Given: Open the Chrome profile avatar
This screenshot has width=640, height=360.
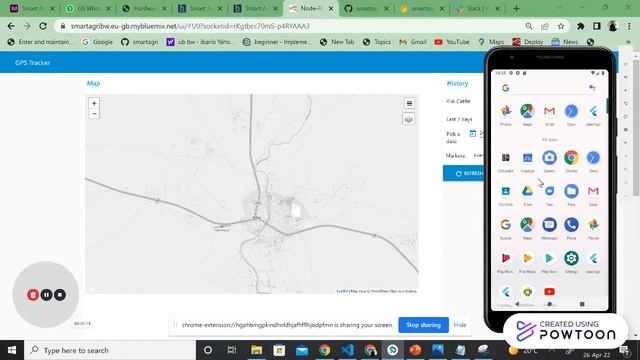Looking at the screenshot, I should click(x=613, y=26).
